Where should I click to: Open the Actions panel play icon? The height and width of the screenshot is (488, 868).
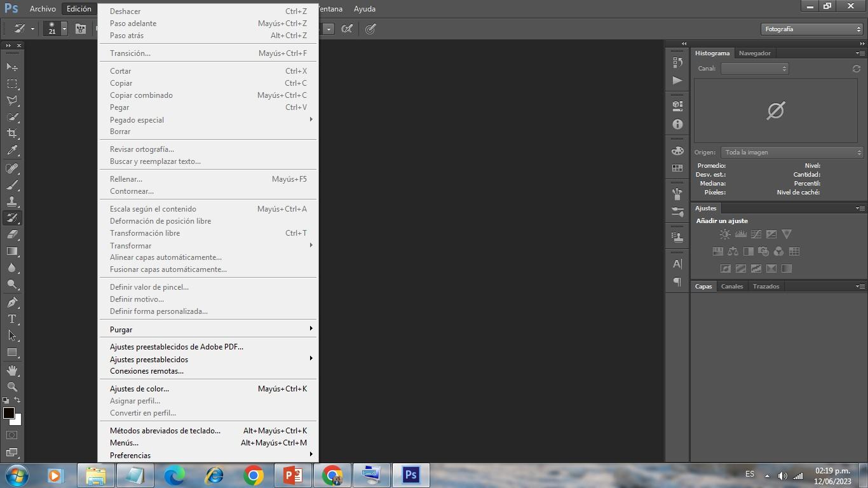[x=677, y=80]
